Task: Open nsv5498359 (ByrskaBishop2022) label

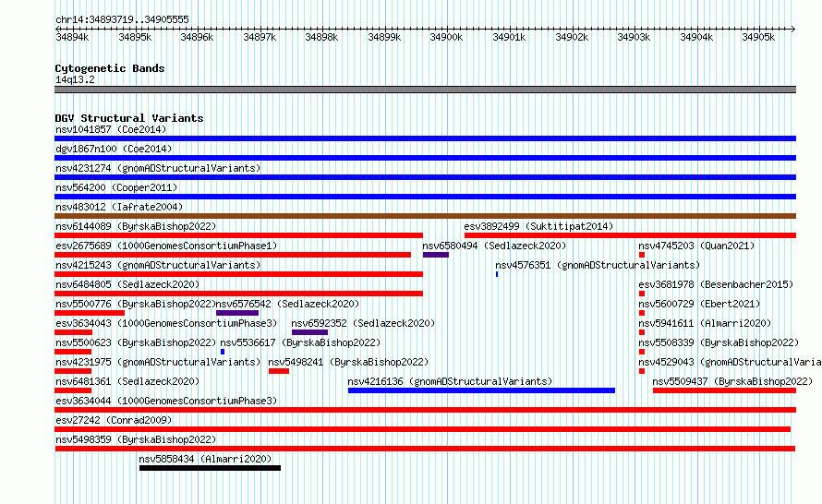Action: (136, 439)
